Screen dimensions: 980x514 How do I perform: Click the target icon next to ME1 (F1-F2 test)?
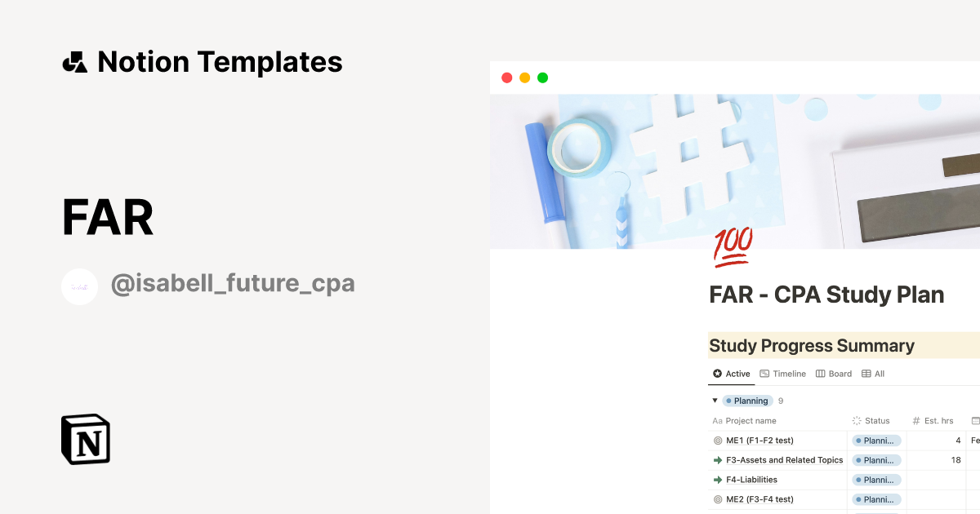click(x=716, y=440)
